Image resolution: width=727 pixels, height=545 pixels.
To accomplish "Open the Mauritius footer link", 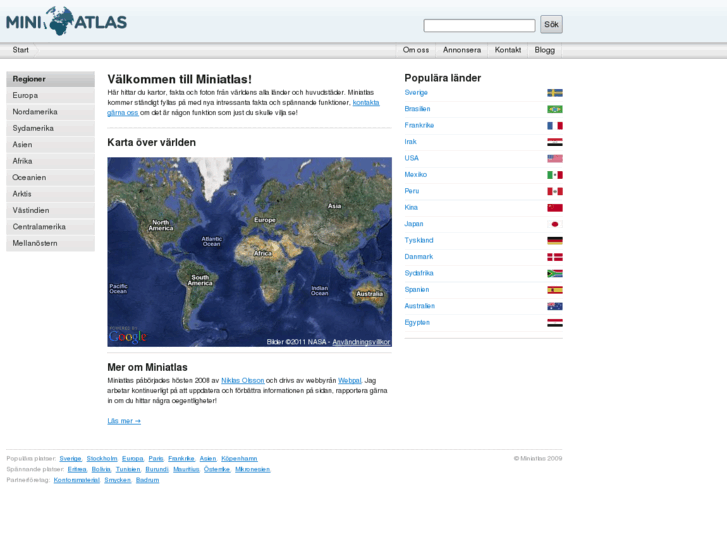I will click(186, 469).
